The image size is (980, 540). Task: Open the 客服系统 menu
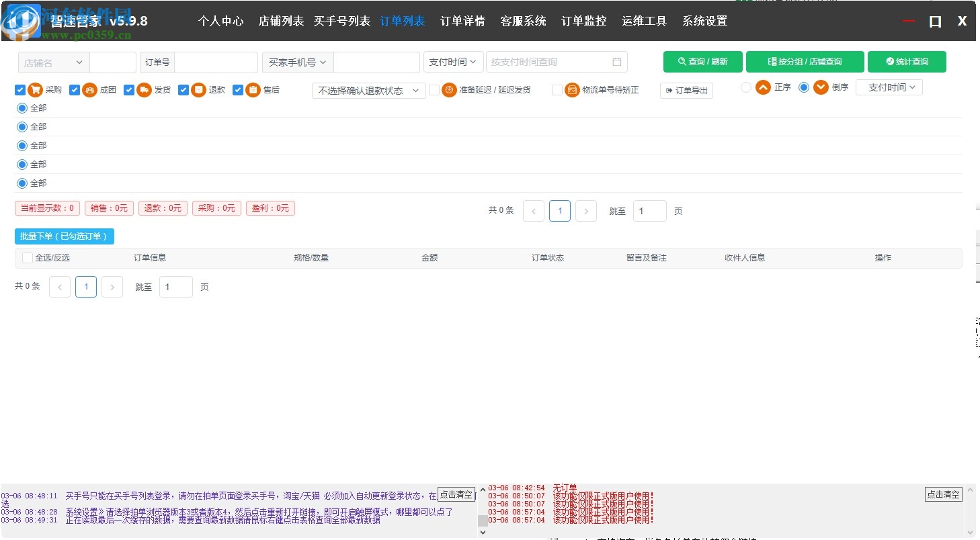pyautogui.click(x=523, y=21)
